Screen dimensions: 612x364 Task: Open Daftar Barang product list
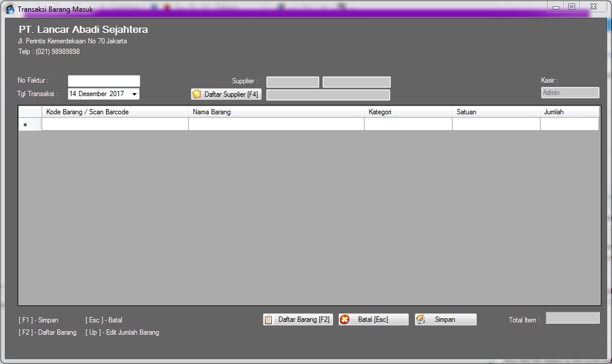tap(297, 319)
